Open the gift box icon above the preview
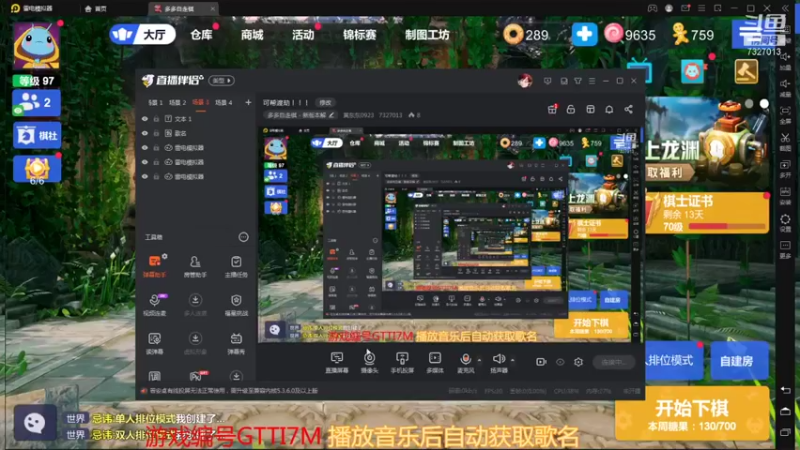The width and height of the screenshot is (800, 450). click(552, 109)
